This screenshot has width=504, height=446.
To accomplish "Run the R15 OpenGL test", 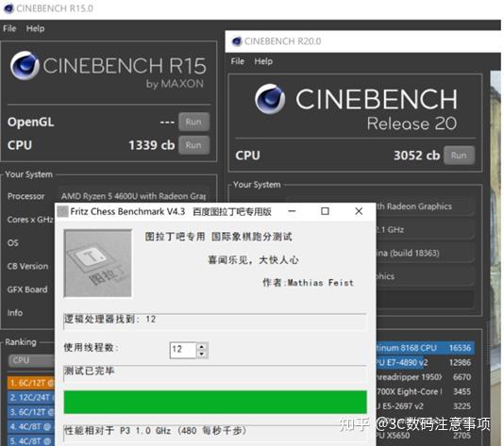I will tap(193, 122).
